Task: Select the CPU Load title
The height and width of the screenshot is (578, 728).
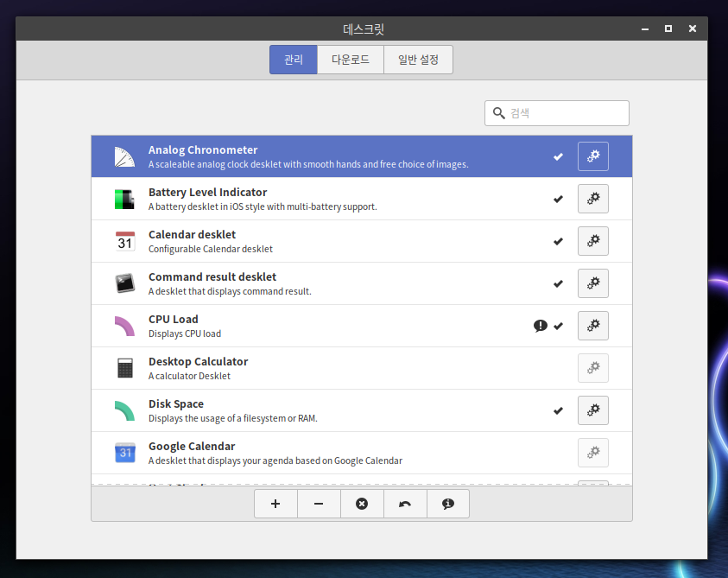Action: (x=174, y=319)
